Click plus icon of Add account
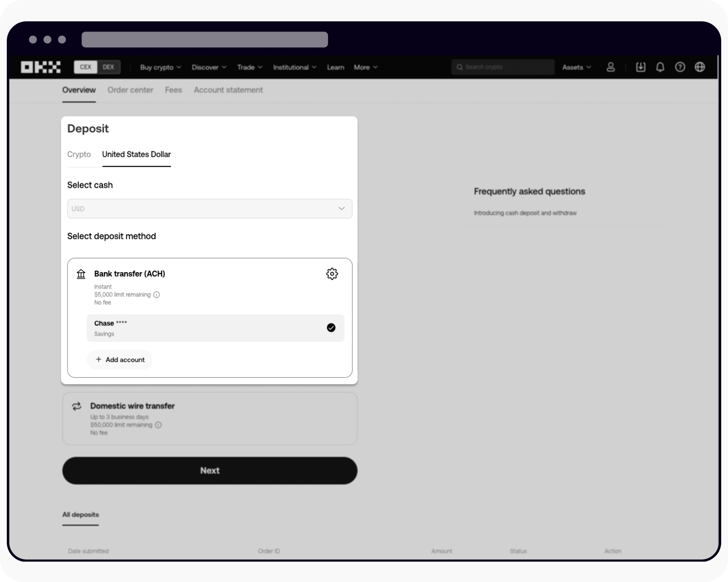The width and height of the screenshot is (728, 582). [99, 359]
